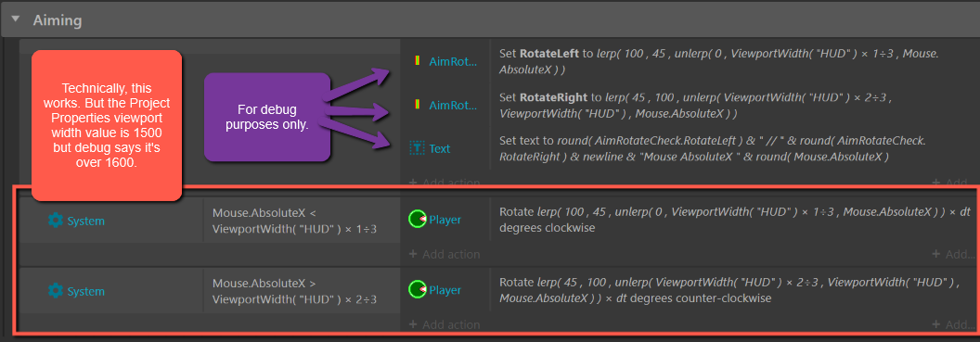Screen dimensions: 980x342
Task: Click the Aiming group title
Action: pyautogui.click(x=57, y=20)
